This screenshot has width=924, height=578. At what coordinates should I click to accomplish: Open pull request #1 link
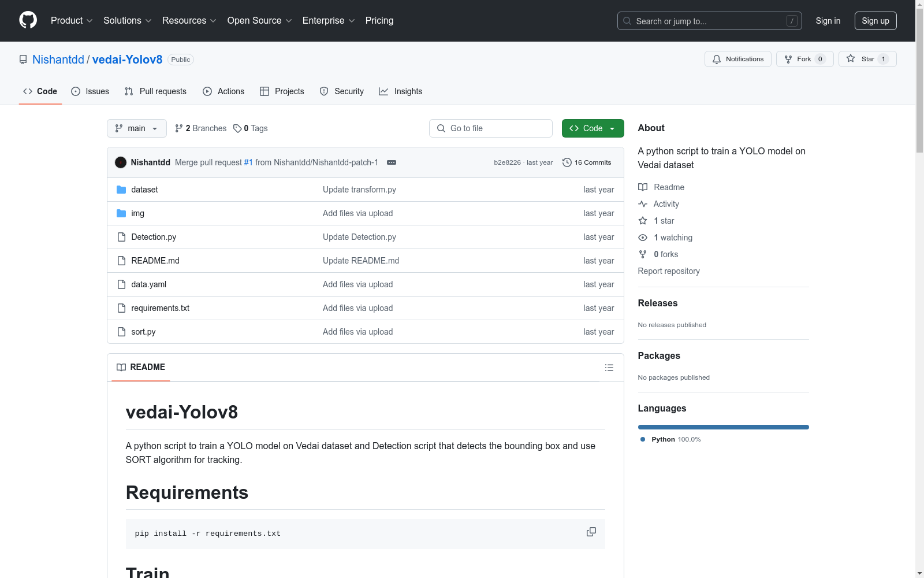[x=248, y=162]
